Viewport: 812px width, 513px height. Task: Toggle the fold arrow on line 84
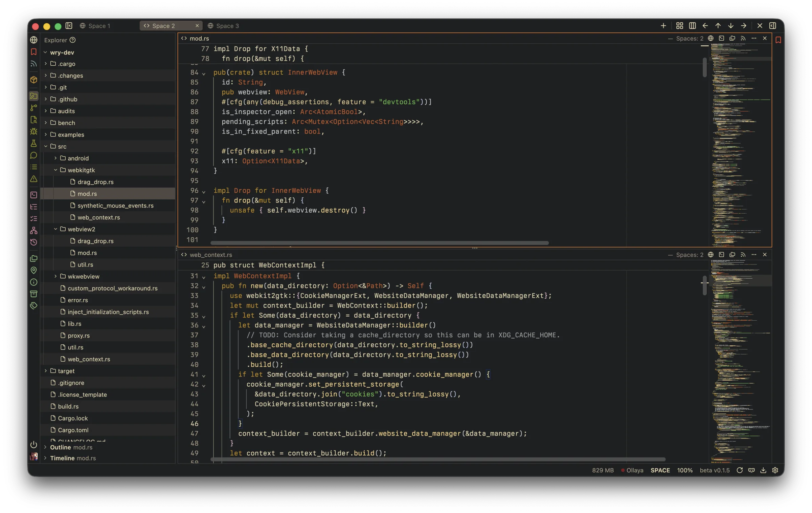coord(204,73)
